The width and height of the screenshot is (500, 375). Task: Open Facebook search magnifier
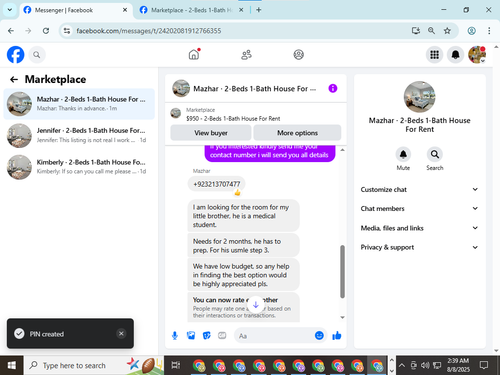coord(37,55)
